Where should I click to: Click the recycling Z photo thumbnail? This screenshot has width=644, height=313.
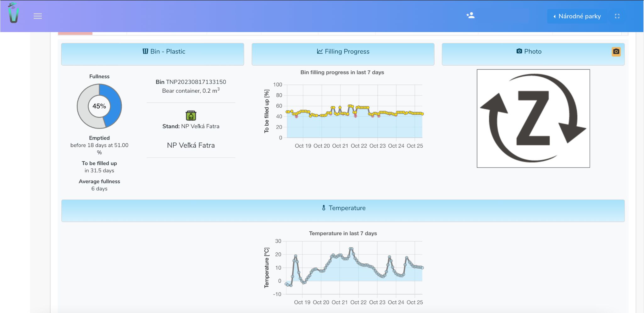click(x=533, y=118)
